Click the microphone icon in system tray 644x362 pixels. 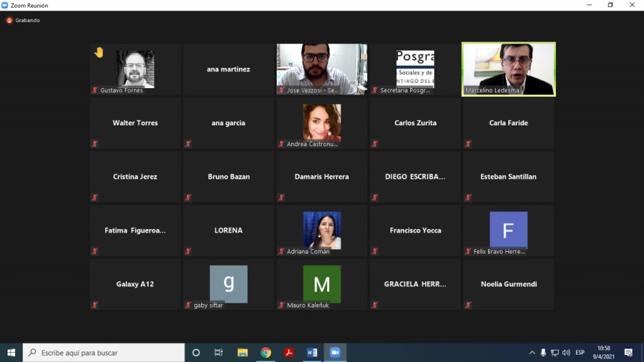coord(543,353)
